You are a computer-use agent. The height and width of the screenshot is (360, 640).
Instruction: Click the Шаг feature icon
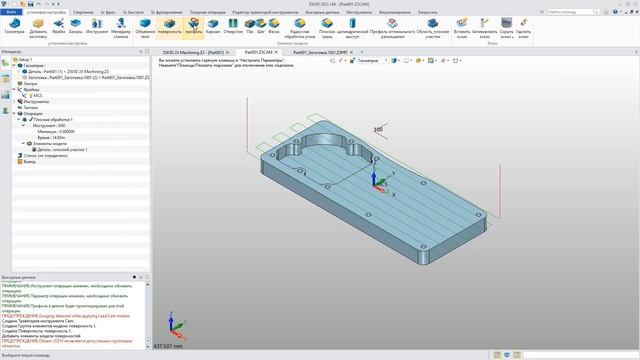pos(261,27)
